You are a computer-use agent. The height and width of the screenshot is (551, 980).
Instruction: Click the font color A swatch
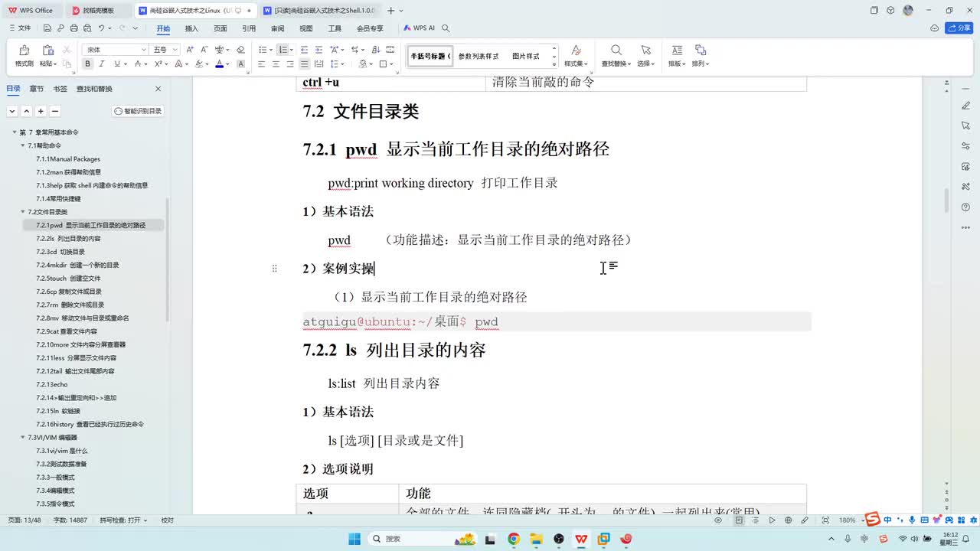pyautogui.click(x=219, y=64)
